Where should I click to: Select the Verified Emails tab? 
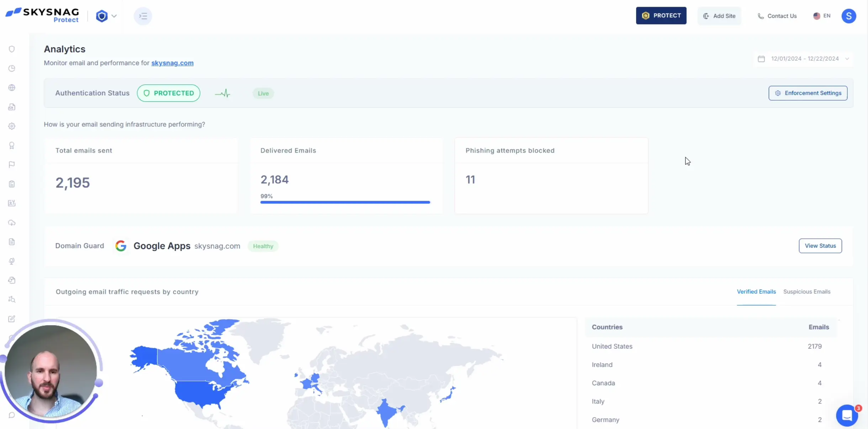[757, 292]
